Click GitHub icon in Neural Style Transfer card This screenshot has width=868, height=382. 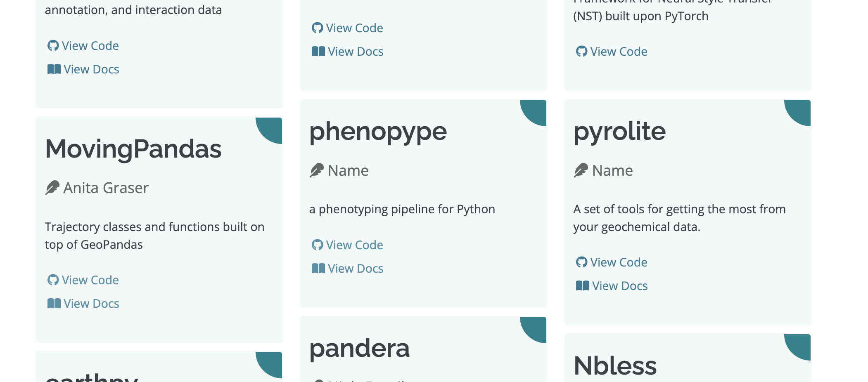tap(581, 52)
